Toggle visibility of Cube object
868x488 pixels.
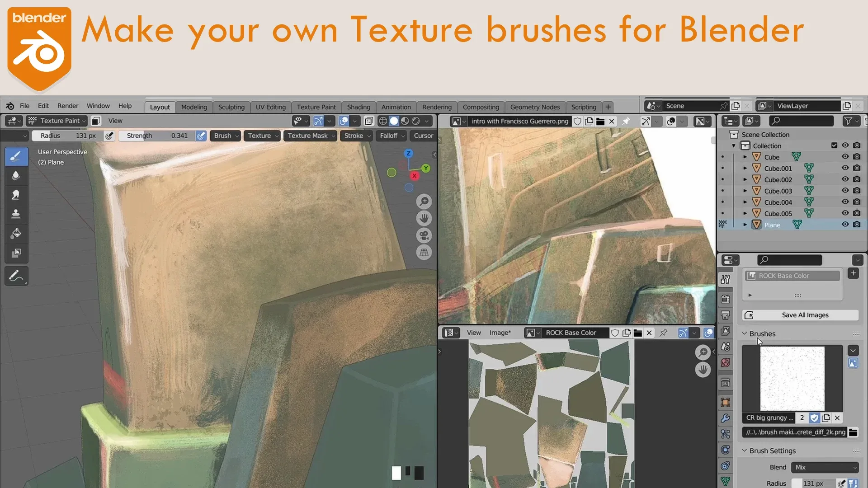tap(845, 157)
